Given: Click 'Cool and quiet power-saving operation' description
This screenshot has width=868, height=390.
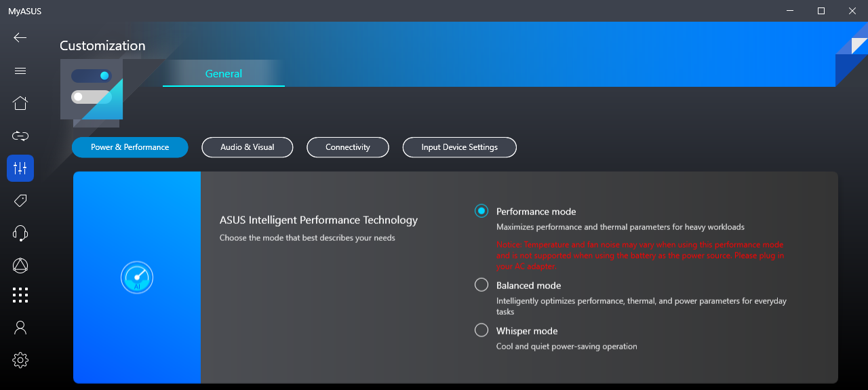Looking at the screenshot, I should pyautogui.click(x=567, y=347).
